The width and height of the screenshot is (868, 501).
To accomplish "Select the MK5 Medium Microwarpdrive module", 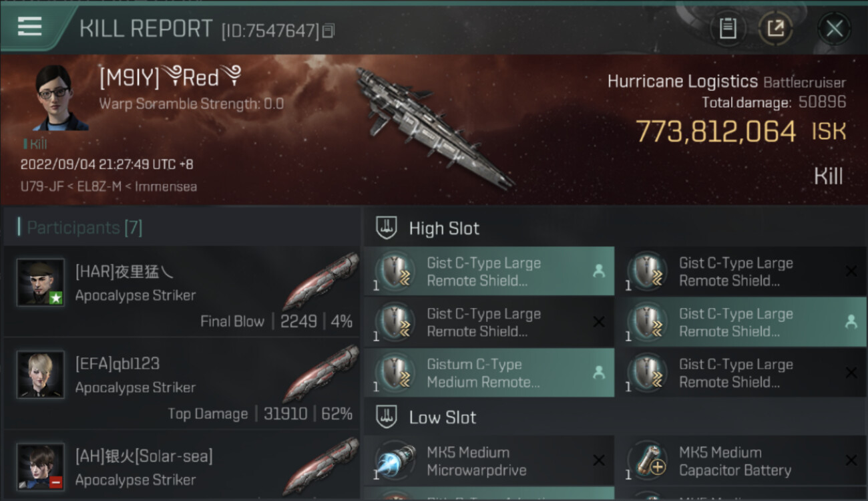I will (x=489, y=461).
